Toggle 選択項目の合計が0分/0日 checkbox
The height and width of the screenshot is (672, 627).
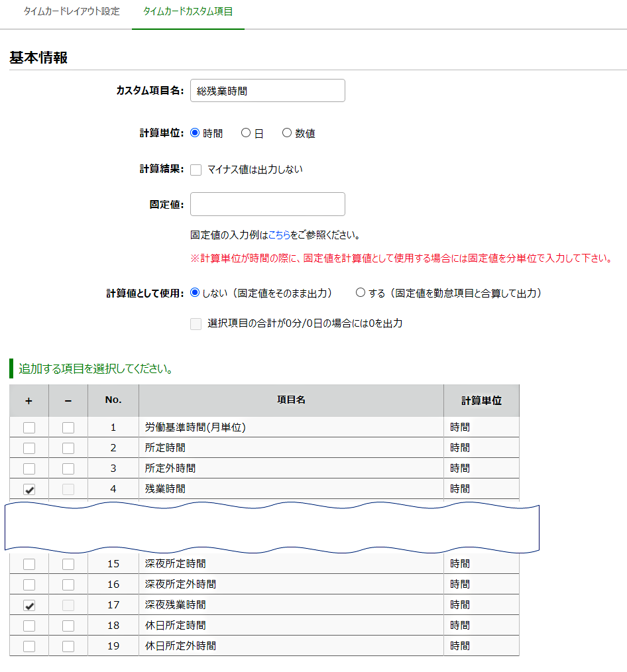196,323
